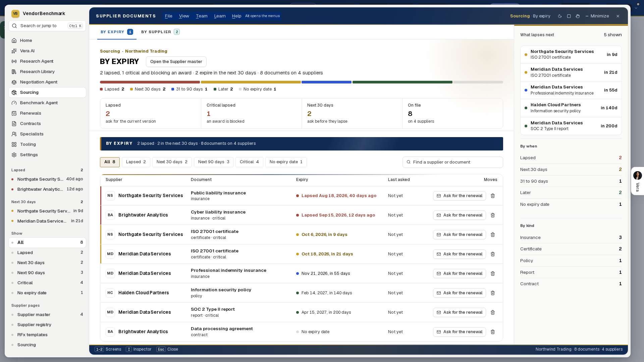Trash the SOC 2 Type II report row
644x362 pixels.
tap(493, 312)
